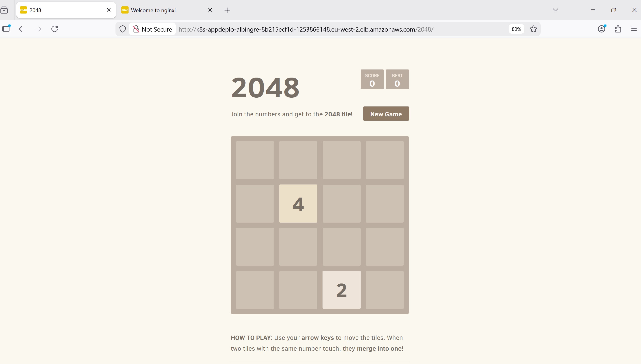Open the tab search dropdown arrow
Image resolution: width=641 pixels, height=364 pixels.
click(555, 10)
